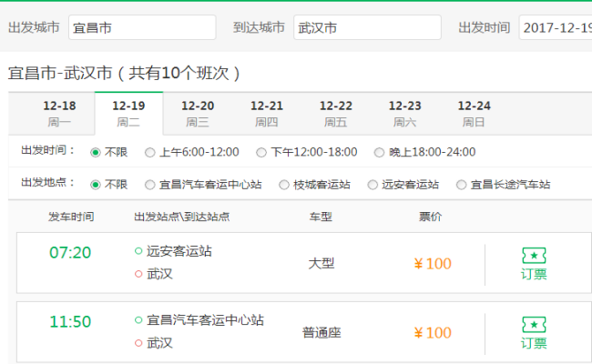This screenshot has width=592, height=364.
Task: Switch to the 12-21 周四 date tab
Action: (267, 114)
